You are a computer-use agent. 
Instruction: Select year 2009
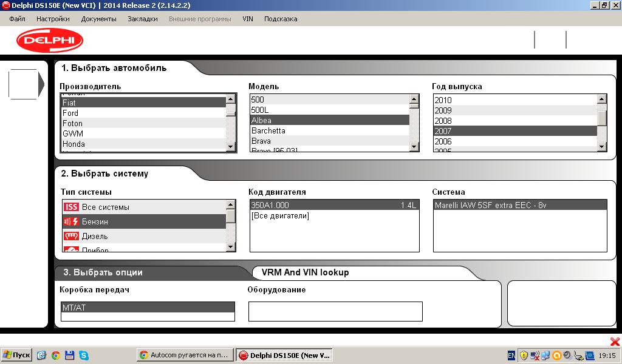point(515,110)
